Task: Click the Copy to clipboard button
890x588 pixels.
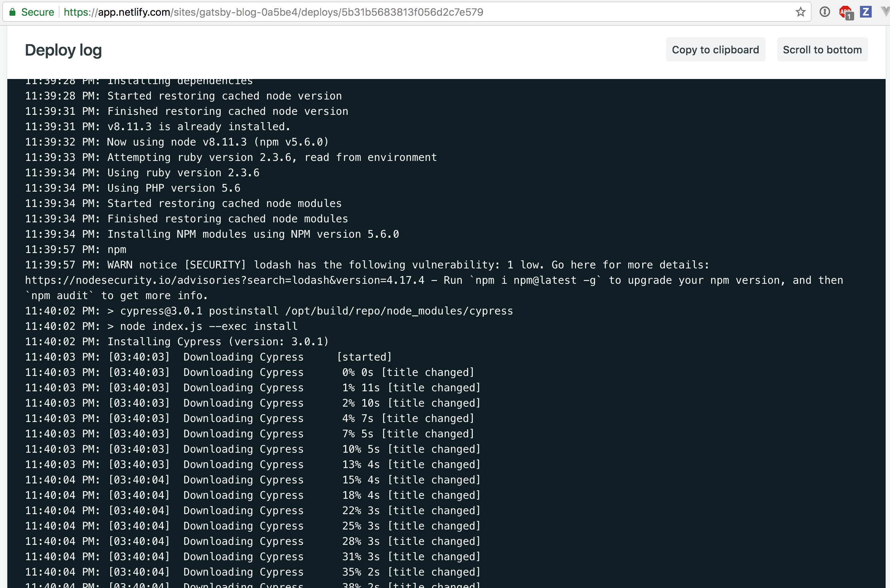Action: (x=715, y=49)
